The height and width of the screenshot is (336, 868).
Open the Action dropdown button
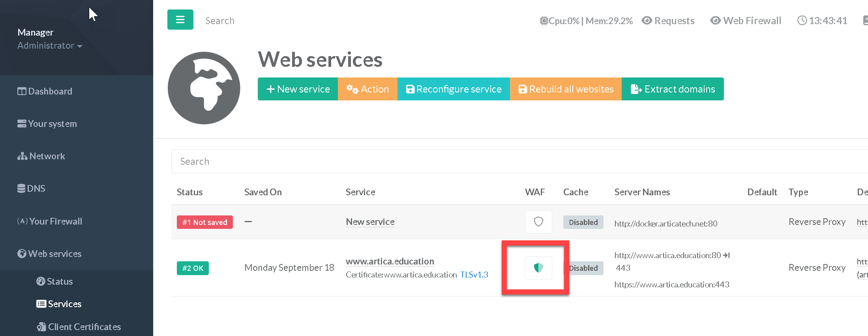pos(367,89)
